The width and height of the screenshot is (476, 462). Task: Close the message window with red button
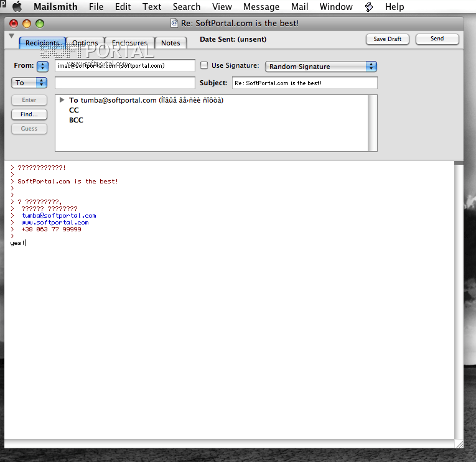(x=14, y=24)
